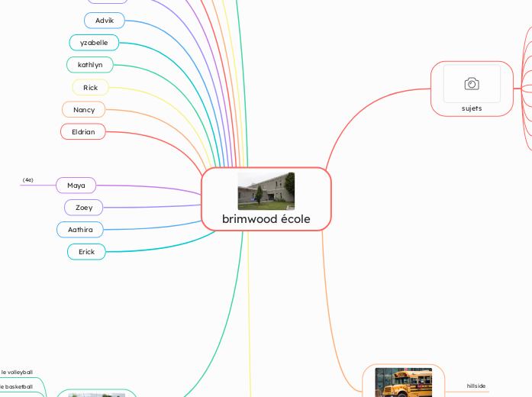The width and height of the screenshot is (532, 397).
Task: Click the Zoey node
Action: coord(84,208)
